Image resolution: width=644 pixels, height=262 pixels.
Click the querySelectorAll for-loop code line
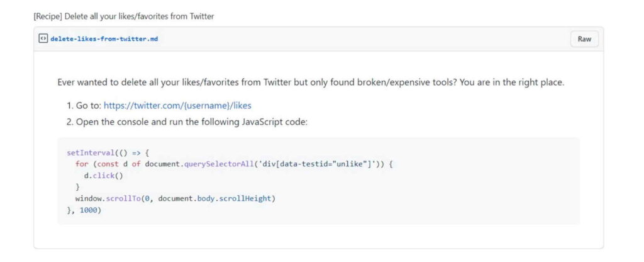[234, 164]
